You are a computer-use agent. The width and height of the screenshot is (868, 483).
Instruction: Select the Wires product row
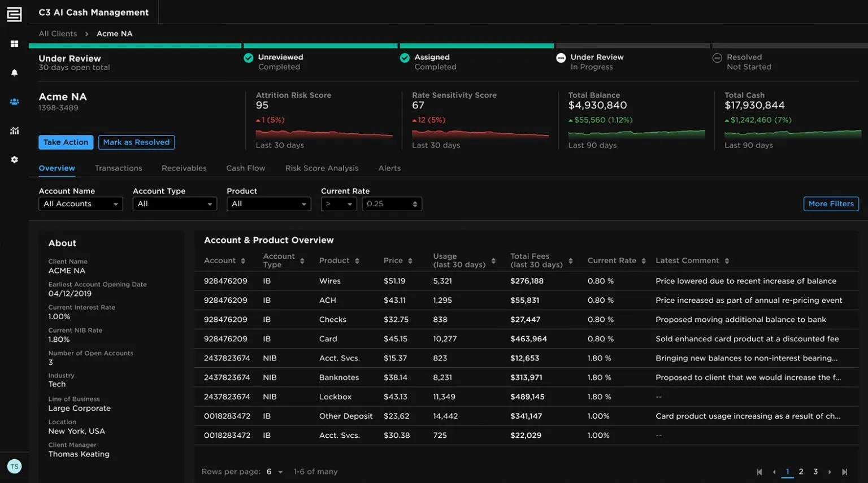[527, 281]
